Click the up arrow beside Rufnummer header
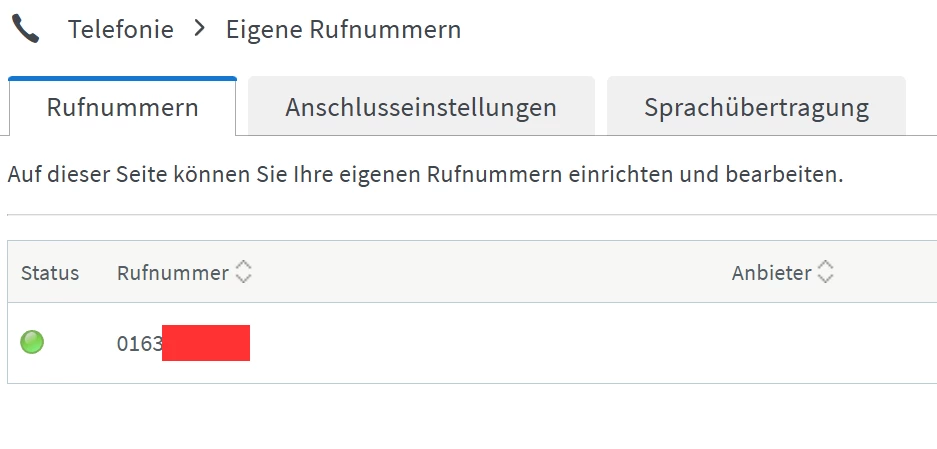This screenshot has height=449, width=937. click(x=243, y=266)
